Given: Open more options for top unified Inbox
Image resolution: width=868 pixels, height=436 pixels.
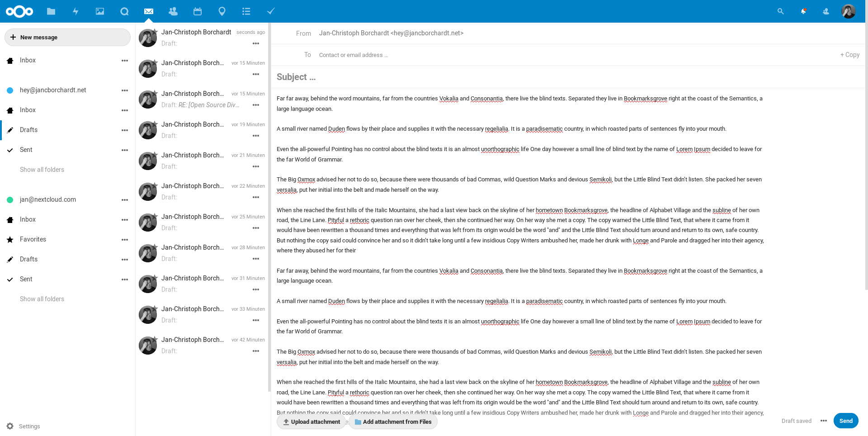Looking at the screenshot, I should point(125,61).
